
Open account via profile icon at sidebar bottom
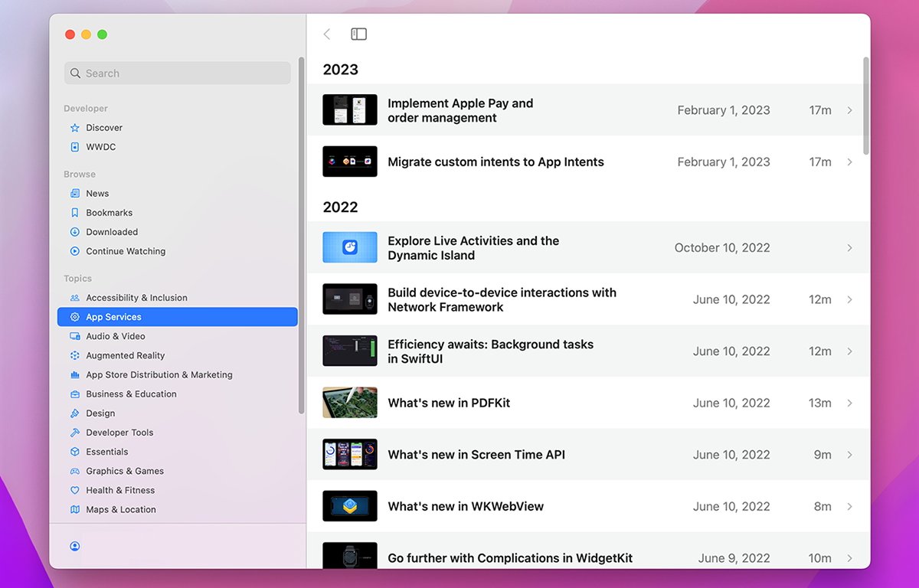click(75, 546)
